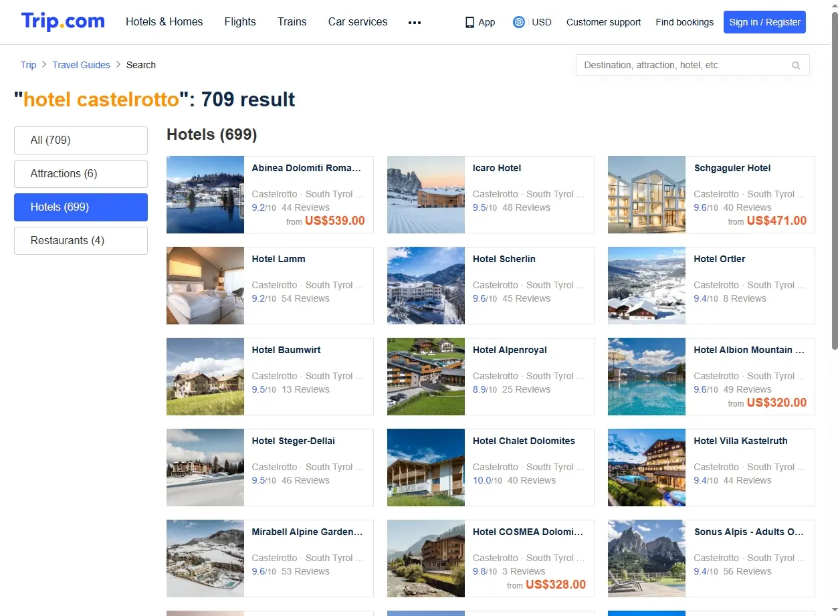840x616 pixels.
Task: Go to the Trip breadcrumb link
Action: (28, 65)
